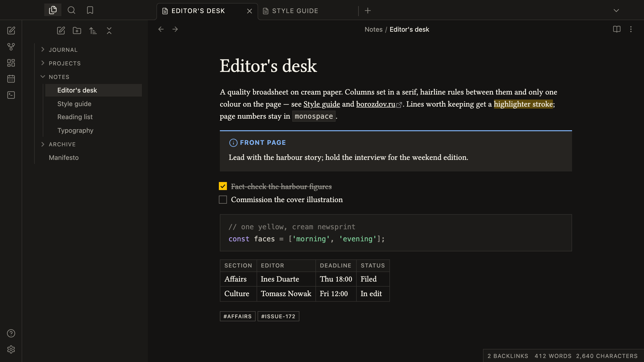Switch to the Style Guide tab
Image resolution: width=644 pixels, height=362 pixels.
point(308,11)
